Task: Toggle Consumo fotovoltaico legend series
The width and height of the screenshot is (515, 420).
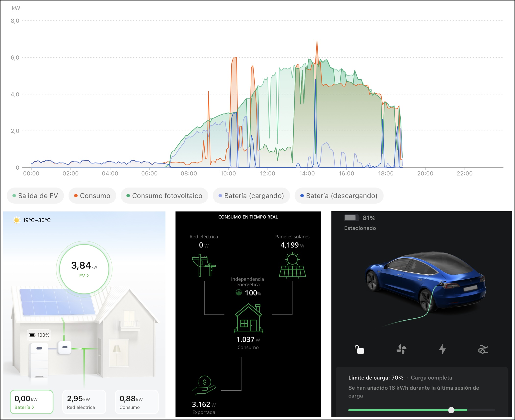Action: click(164, 196)
